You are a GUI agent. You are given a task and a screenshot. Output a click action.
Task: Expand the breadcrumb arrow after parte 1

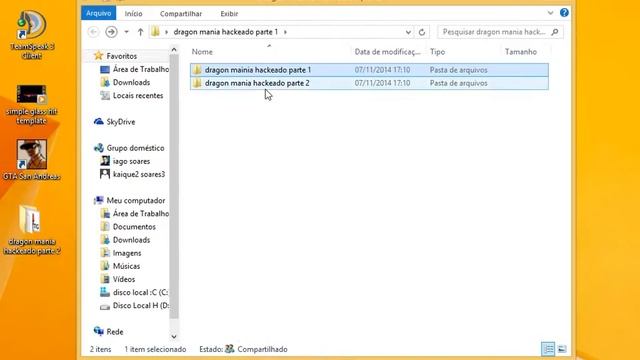[x=285, y=32]
